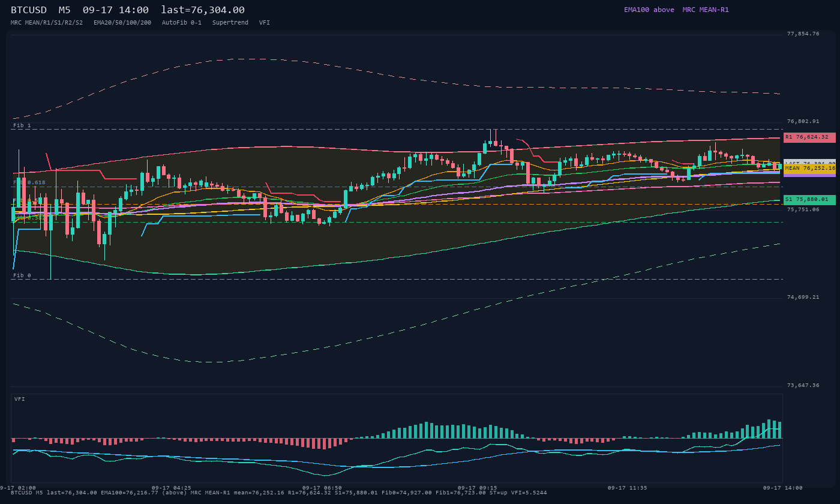Click "EMA100=76,216.77" in the bottom status line
This screenshot has width=840, height=504.
[x=130, y=493]
